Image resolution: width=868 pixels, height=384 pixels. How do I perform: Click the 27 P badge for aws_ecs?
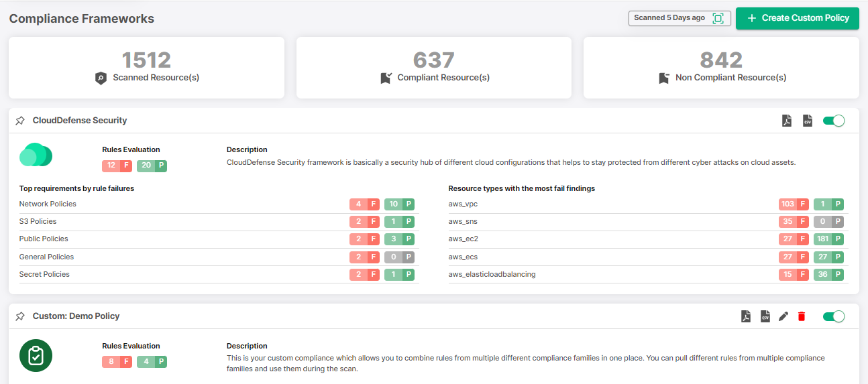coord(828,257)
